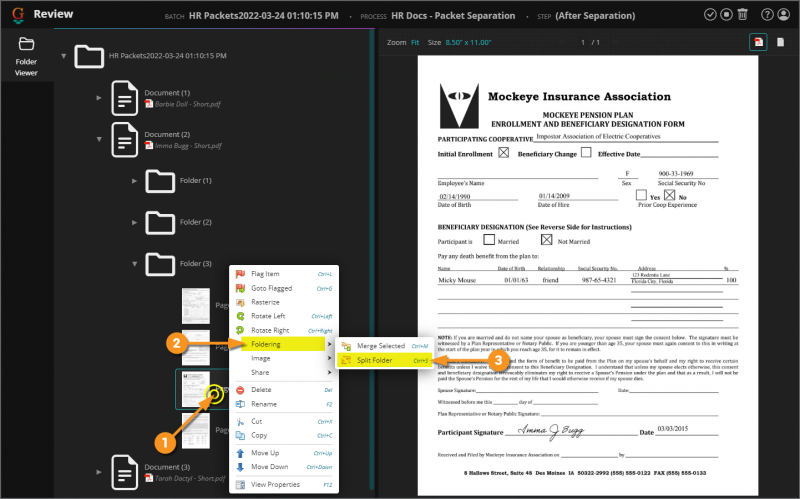The height and width of the screenshot is (499, 800).
Task: Click the 8.50" x 11.00" size value
Action: click(468, 42)
